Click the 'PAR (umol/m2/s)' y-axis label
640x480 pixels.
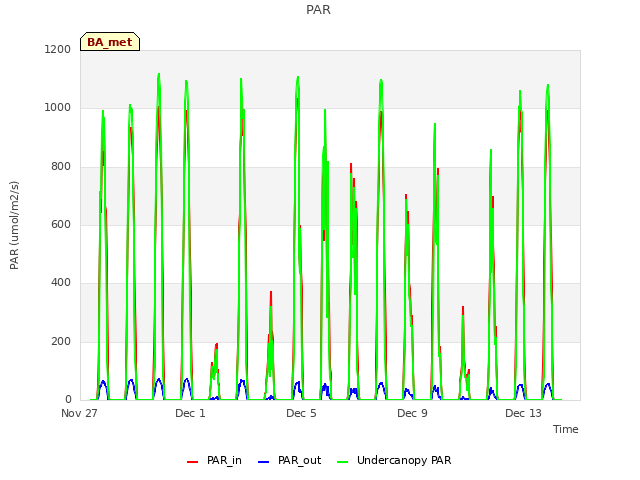tap(14, 225)
